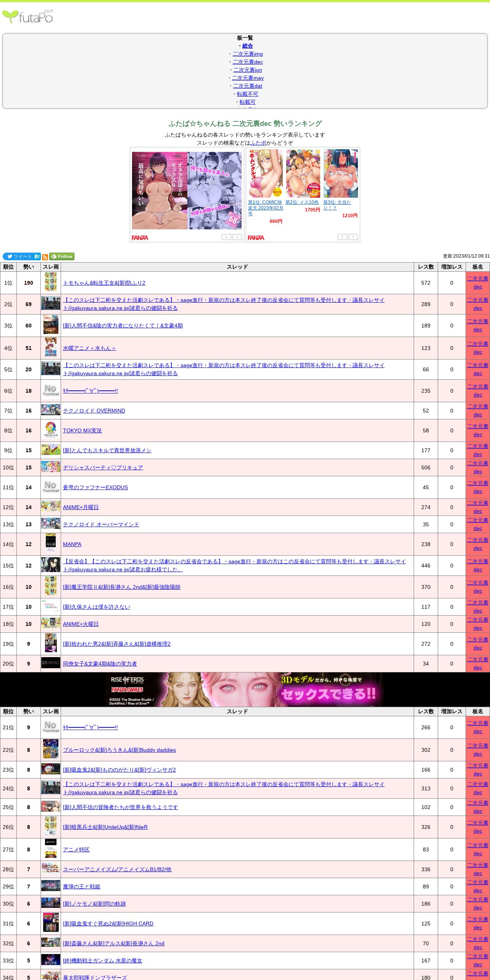This screenshot has width=490, height=980.
Task: Open thread 蒼穹のファフナーEXODUS
Action: (x=95, y=487)
